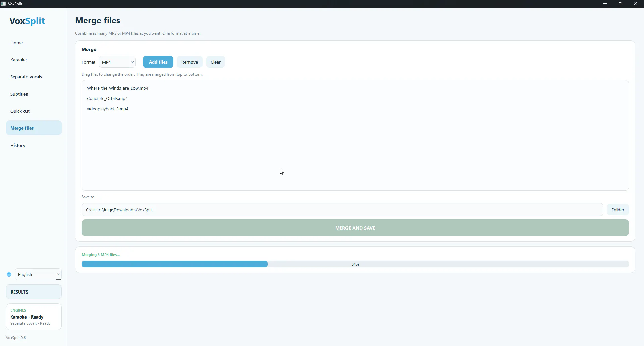This screenshot has height=346, width=644.
Task: Click the Remove button
Action: 190,62
